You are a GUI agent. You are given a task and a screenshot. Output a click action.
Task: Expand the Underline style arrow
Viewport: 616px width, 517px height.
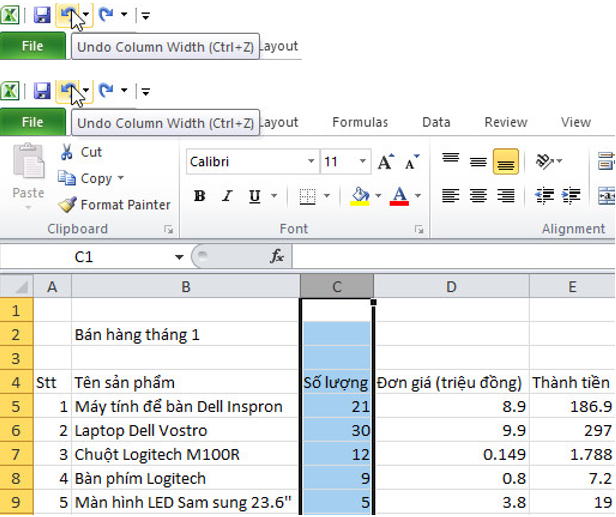point(274,196)
